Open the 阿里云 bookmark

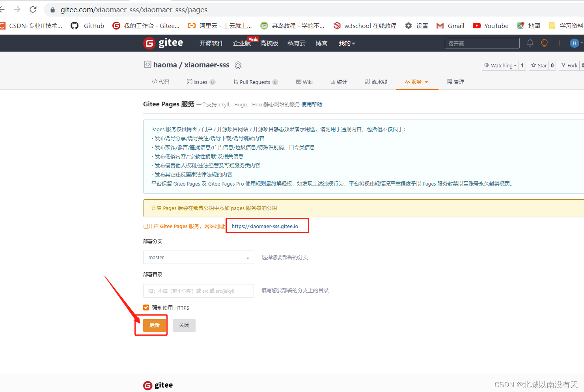(220, 26)
